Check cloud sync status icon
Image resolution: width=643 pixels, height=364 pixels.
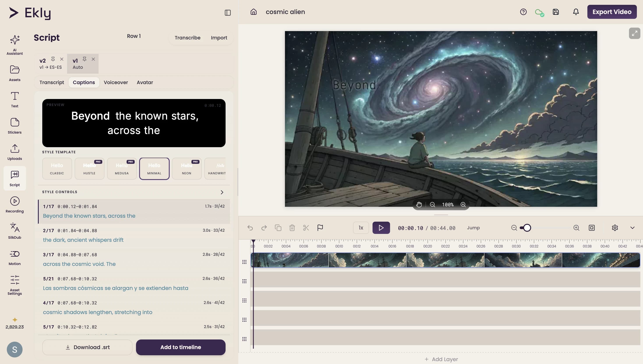(539, 12)
